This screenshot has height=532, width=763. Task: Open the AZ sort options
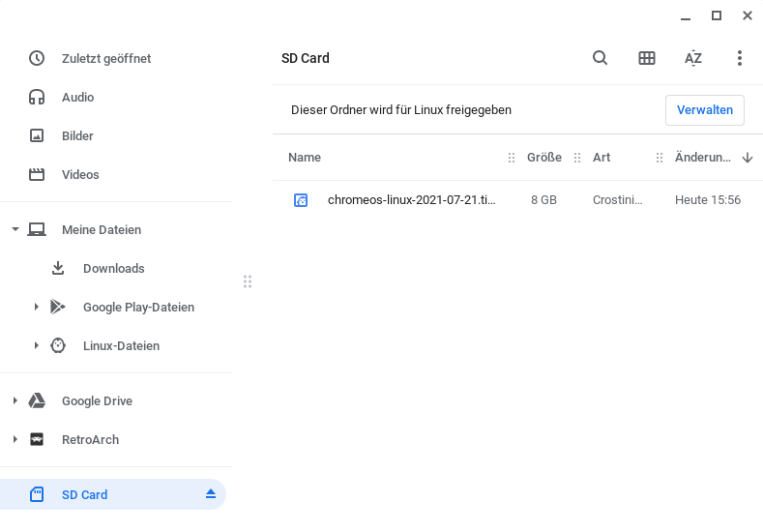point(693,58)
